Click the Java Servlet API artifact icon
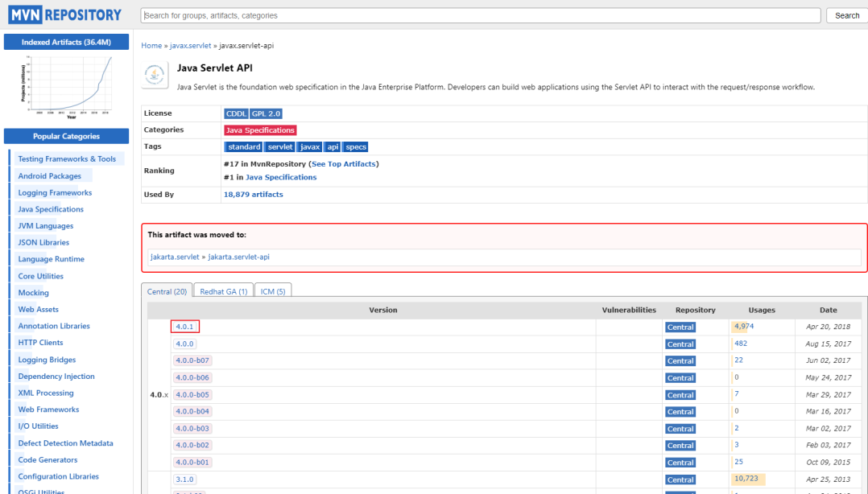The height and width of the screenshot is (494, 868). coord(155,75)
